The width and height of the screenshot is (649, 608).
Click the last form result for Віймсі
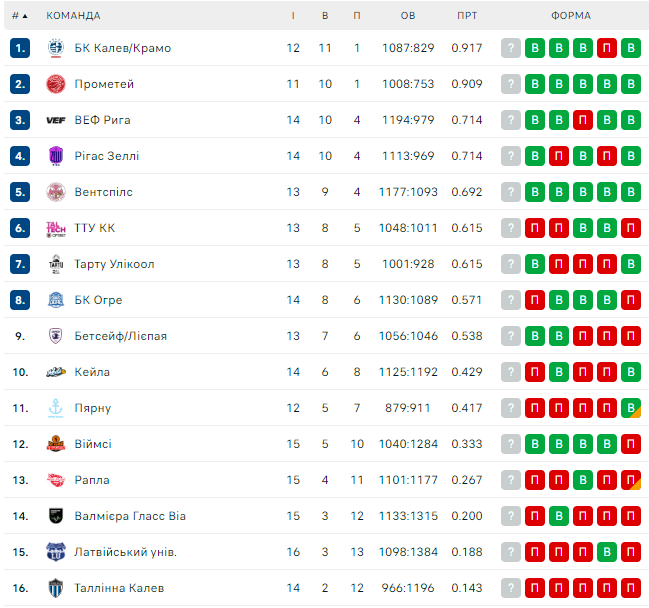[631, 444]
